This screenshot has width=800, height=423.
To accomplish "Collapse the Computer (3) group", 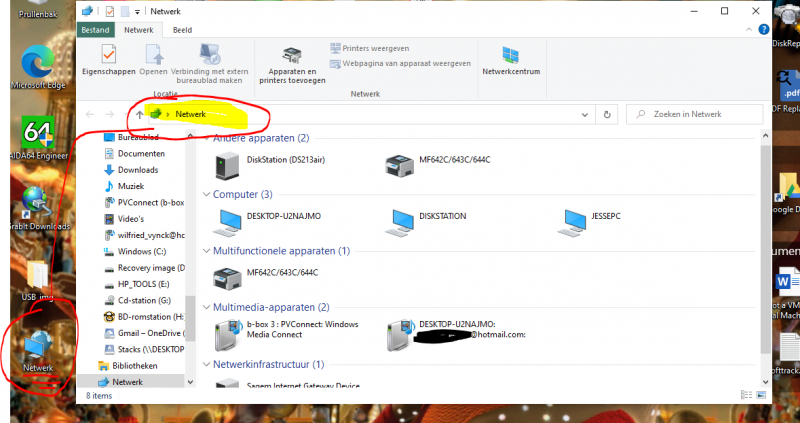I will pos(206,194).
